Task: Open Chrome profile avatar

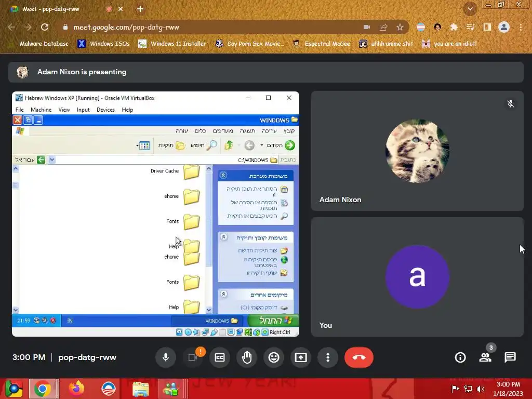Action: [504, 27]
